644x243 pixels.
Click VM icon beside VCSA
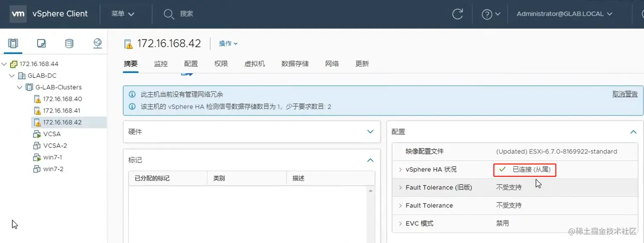pos(37,134)
